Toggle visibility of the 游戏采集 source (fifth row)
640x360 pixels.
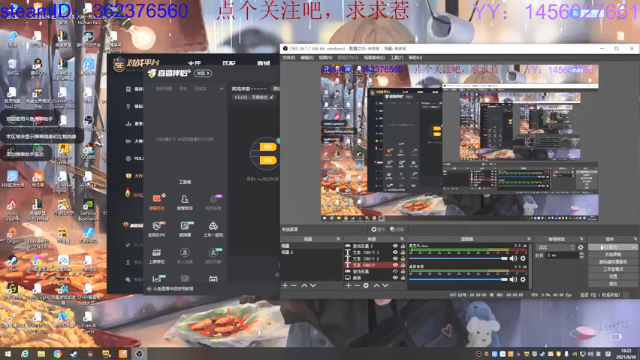tap(395, 271)
